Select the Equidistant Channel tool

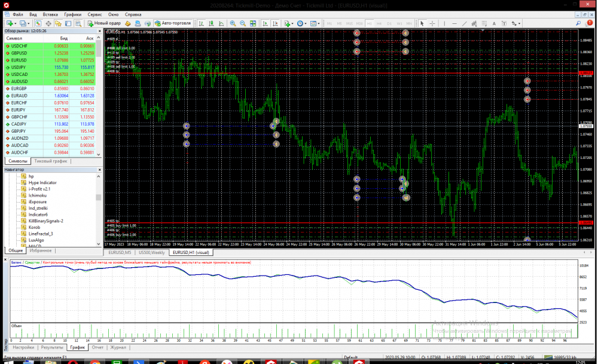tap(474, 23)
